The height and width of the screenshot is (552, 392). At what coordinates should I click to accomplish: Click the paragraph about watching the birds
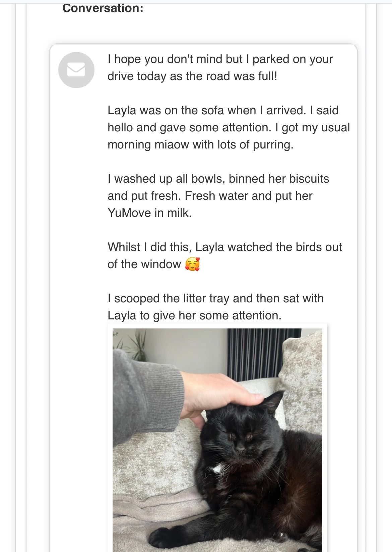(x=224, y=255)
